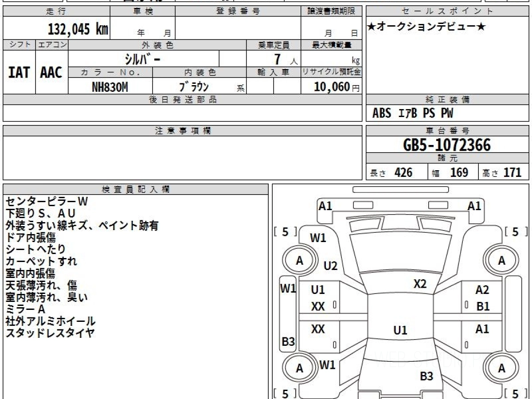The height and width of the screenshot is (399, 532).
Task: Select the note 外装うすい線キズ、ペイント跡有
Action: click(82, 226)
